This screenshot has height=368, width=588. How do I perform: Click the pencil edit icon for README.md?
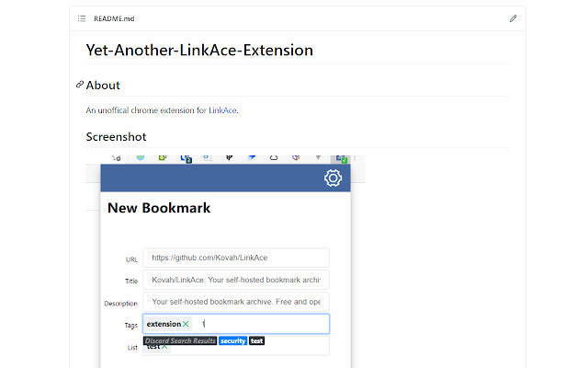513,18
